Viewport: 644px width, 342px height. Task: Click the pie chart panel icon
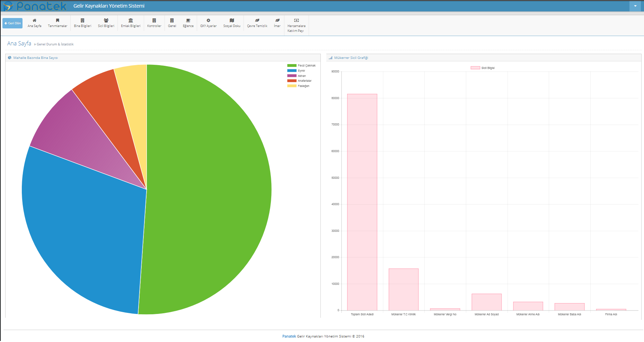click(10, 58)
